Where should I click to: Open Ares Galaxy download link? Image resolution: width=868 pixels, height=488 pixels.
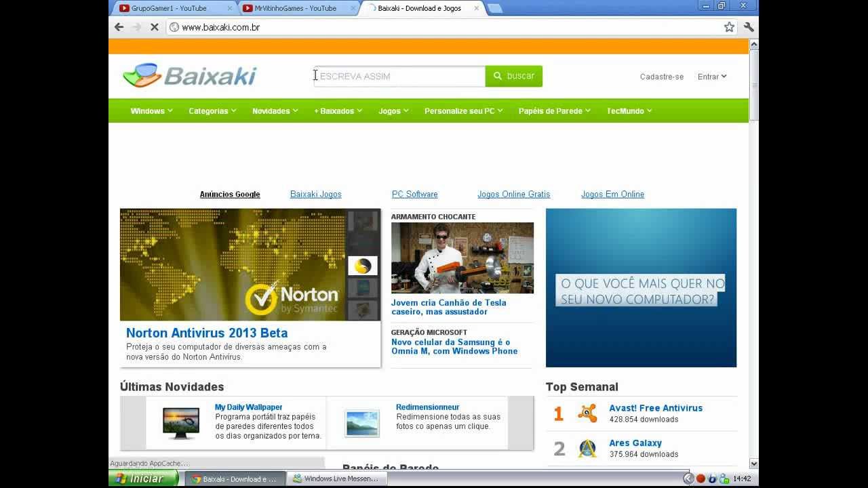[635, 443]
